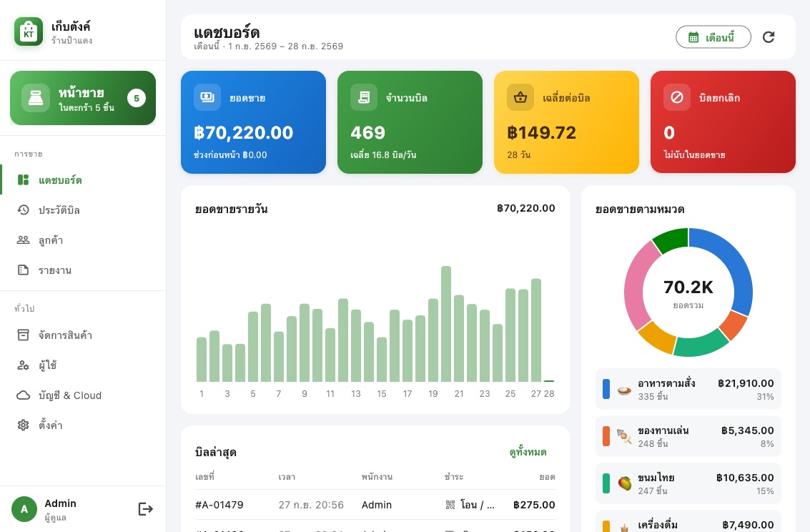The image size is (810, 532).
Task: Select จัดการสินค้า in the sidebar
Action: point(83,335)
